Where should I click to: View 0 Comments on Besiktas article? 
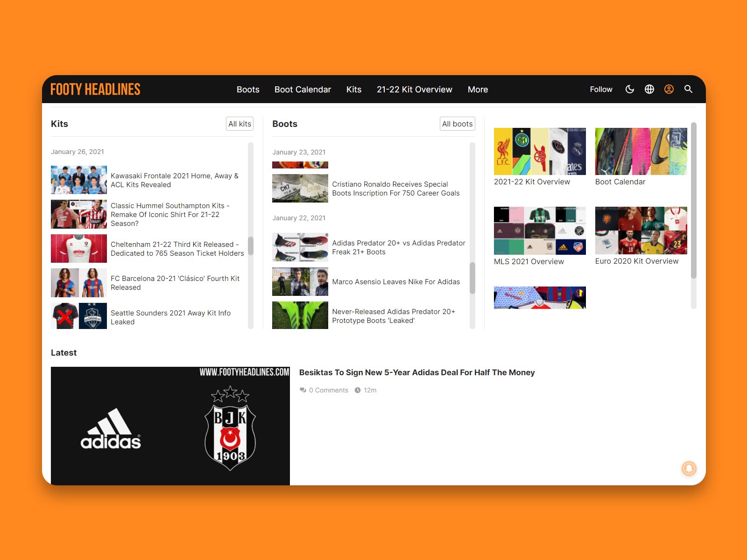pos(329,390)
